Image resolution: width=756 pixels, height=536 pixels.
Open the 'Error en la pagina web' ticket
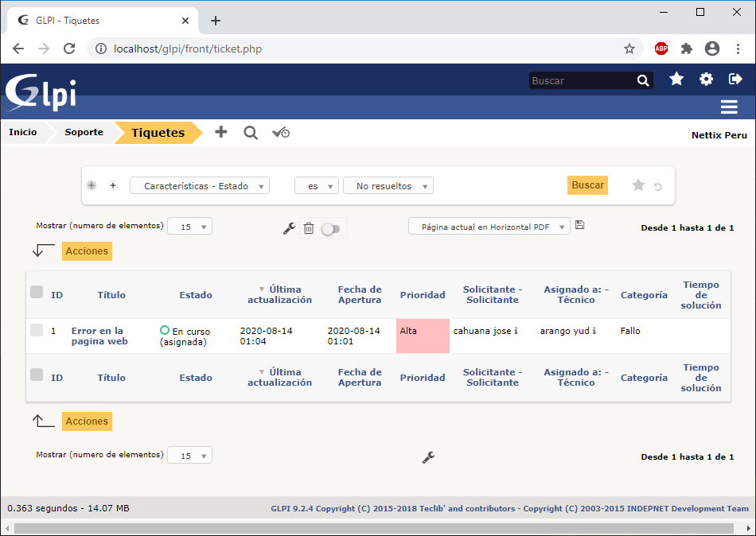point(99,336)
